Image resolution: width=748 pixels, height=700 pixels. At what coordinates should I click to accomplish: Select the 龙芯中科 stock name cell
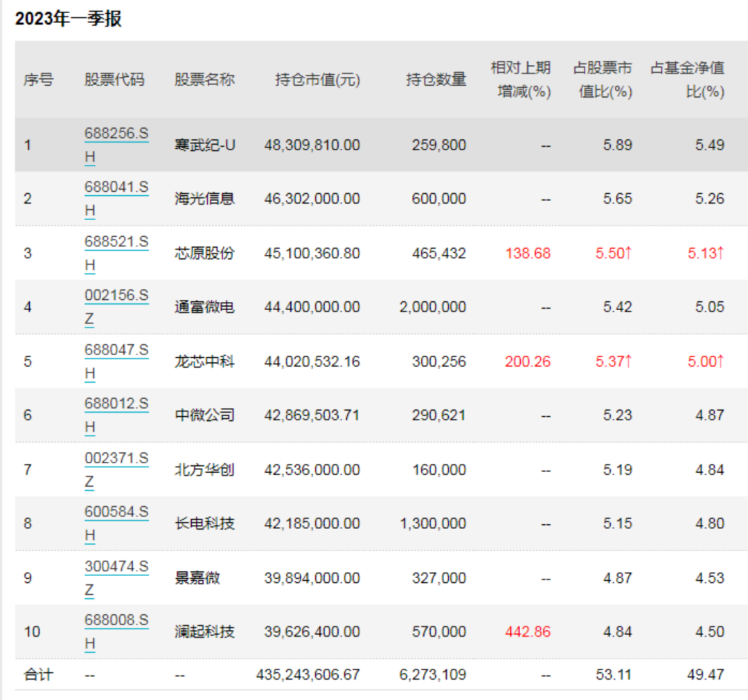click(x=204, y=361)
